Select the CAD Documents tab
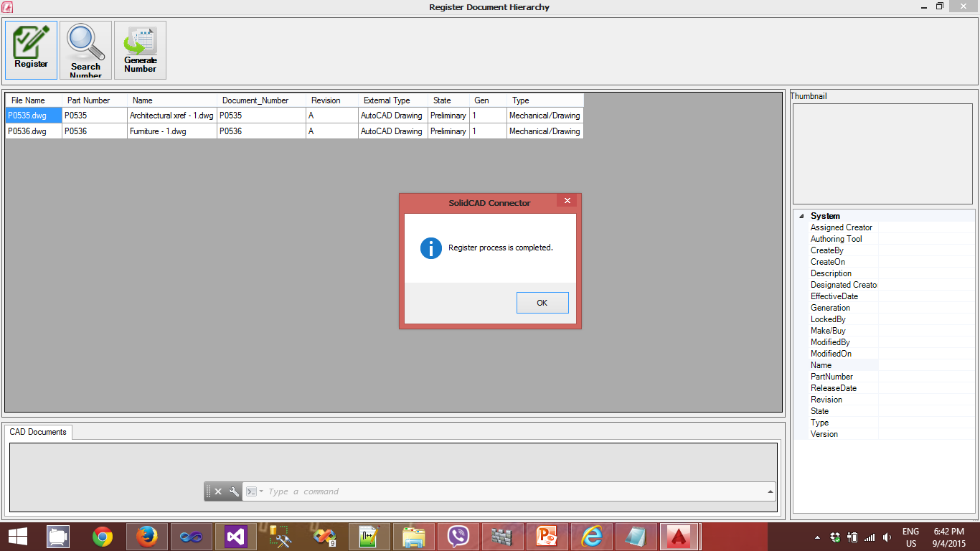 (38, 432)
